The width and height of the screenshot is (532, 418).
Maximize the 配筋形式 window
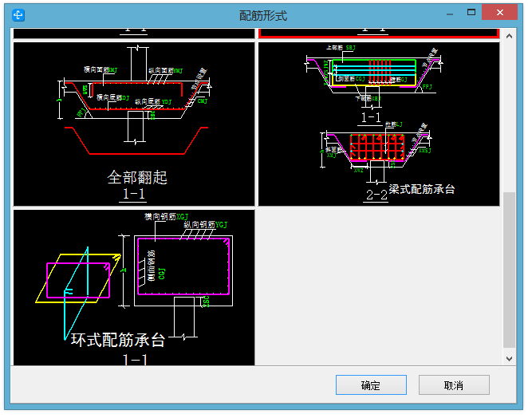(471, 13)
